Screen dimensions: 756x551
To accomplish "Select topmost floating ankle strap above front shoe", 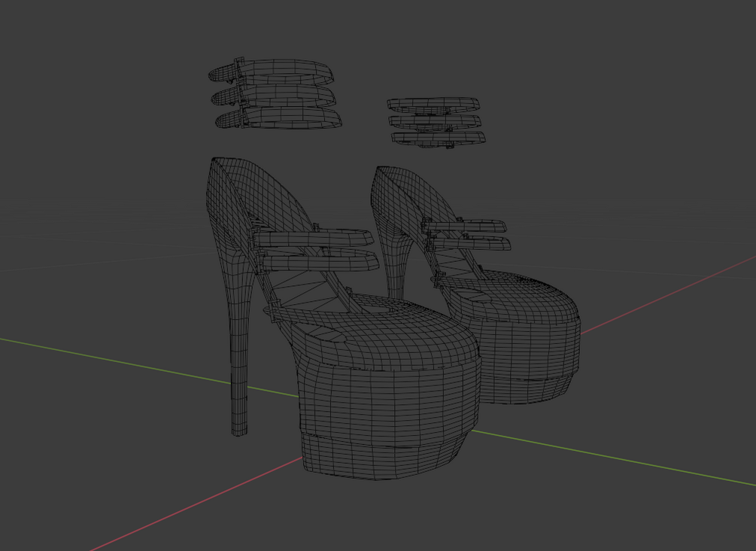I will click(x=272, y=71).
